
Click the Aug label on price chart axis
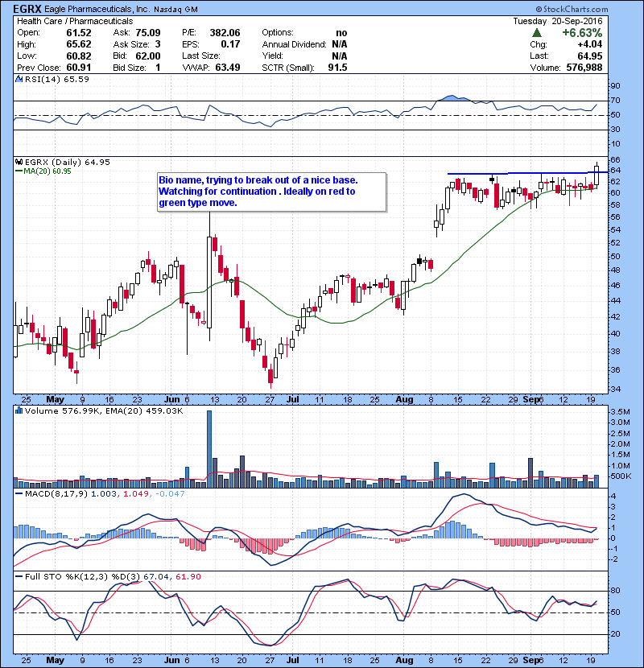404,400
